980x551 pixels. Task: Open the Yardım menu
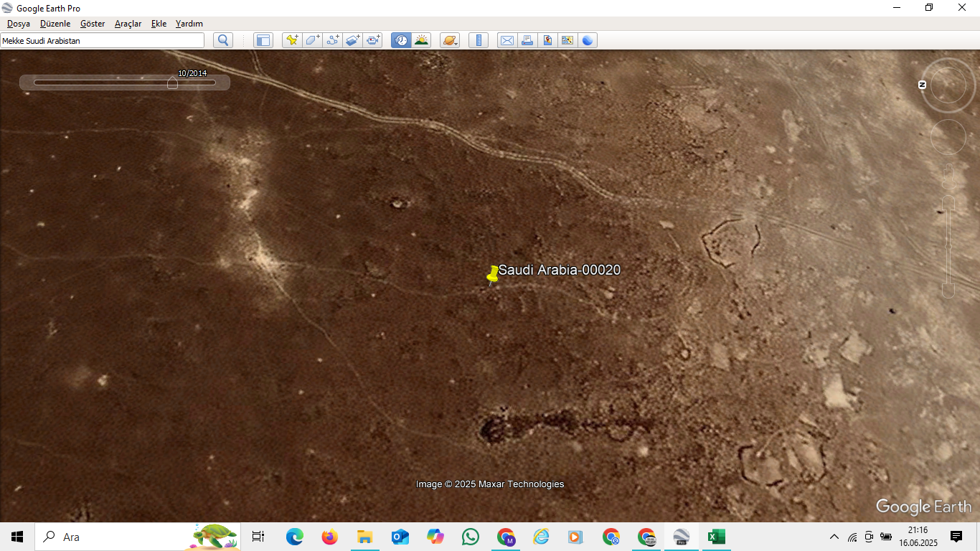tap(189, 24)
